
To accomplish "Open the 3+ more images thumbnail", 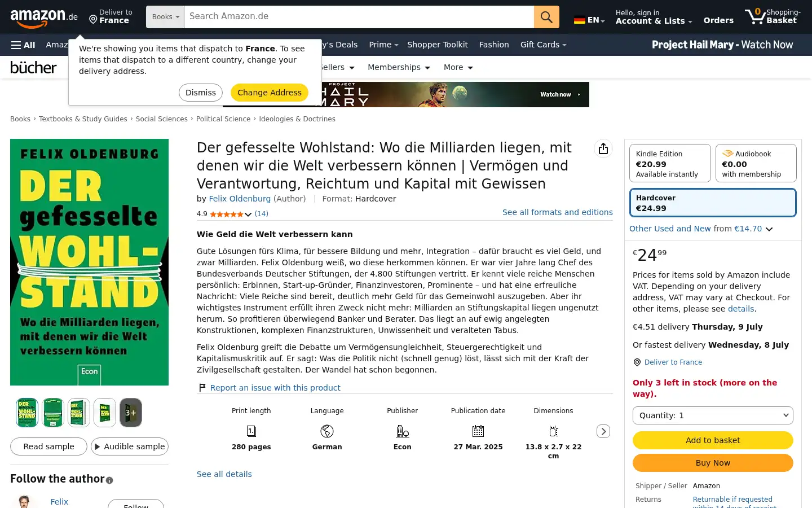I will (x=131, y=413).
